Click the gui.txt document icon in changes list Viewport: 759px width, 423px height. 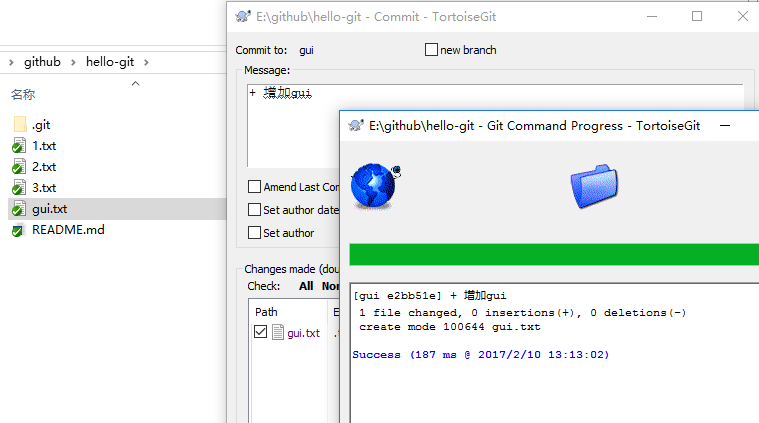[278, 332]
